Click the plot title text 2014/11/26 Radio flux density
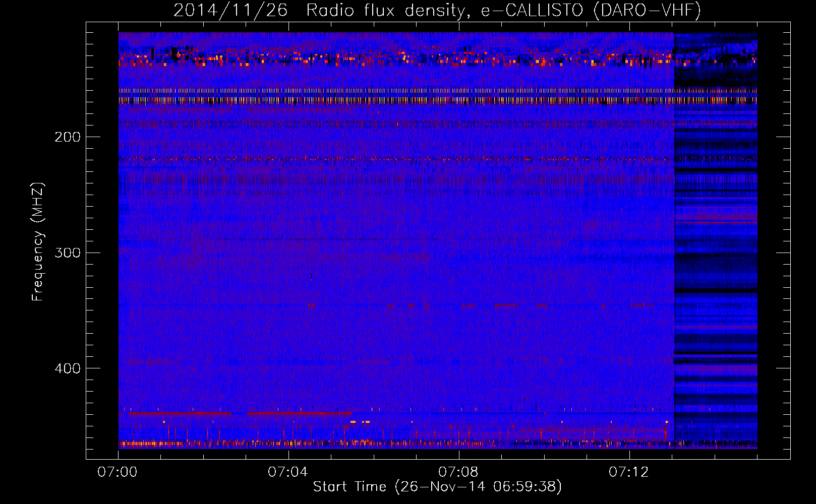The height and width of the screenshot is (504, 816). (323, 11)
